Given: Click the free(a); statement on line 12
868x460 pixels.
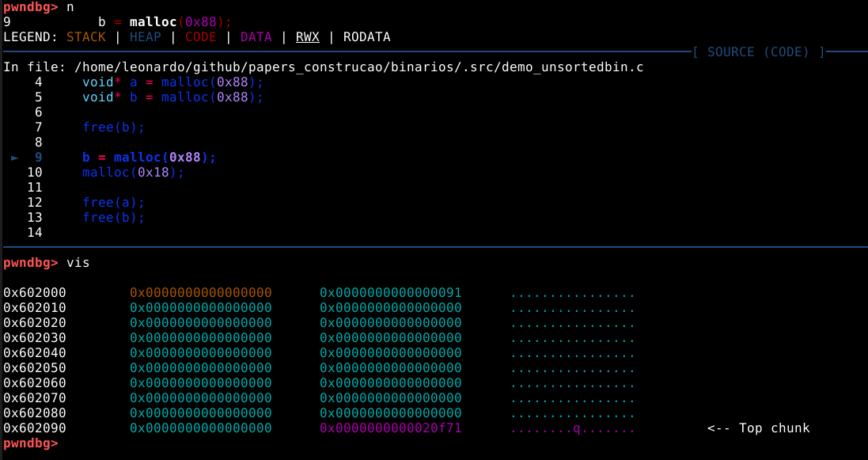Looking at the screenshot, I should [x=113, y=203].
